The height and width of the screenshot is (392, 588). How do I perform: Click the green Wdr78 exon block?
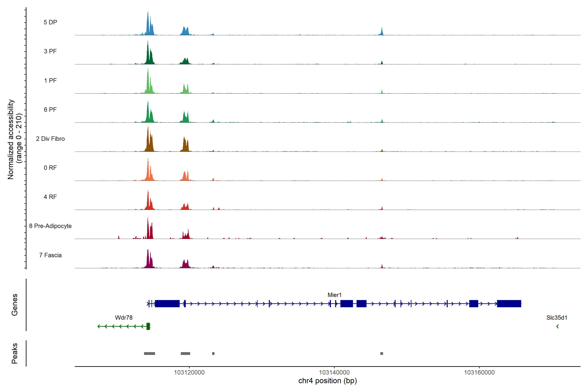[x=148, y=327]
